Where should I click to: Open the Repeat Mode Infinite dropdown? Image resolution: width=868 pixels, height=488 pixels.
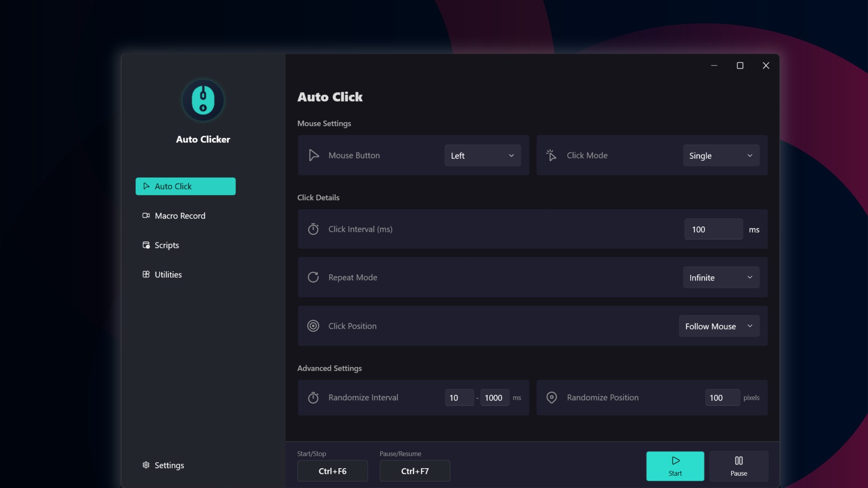(721, 277)
